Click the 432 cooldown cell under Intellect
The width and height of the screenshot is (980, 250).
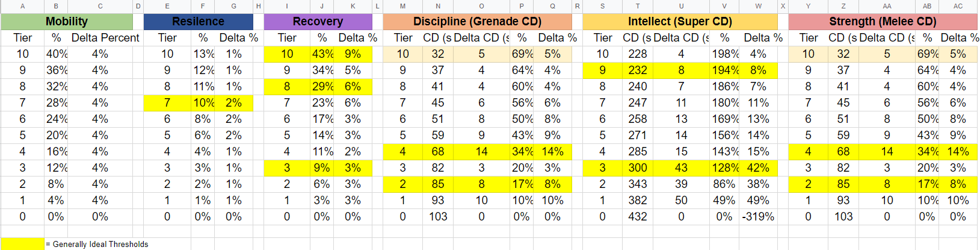(x=638, y=217)
